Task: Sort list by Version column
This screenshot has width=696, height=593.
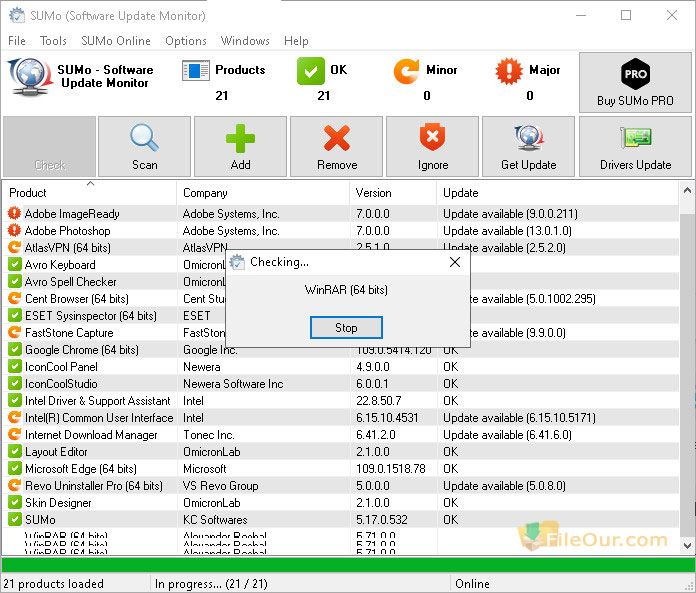Action: click(x=393, y=193)
